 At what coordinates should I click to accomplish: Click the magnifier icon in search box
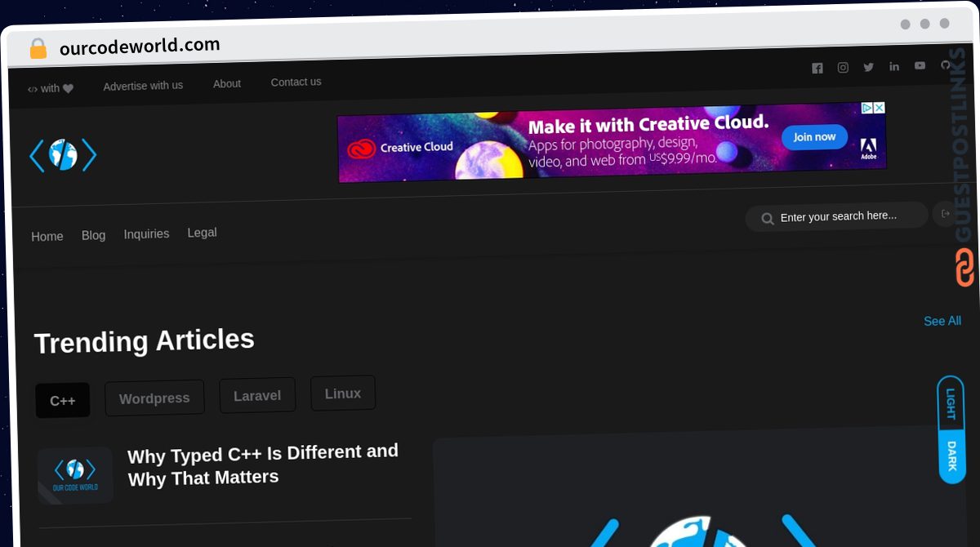click(768, 219)
